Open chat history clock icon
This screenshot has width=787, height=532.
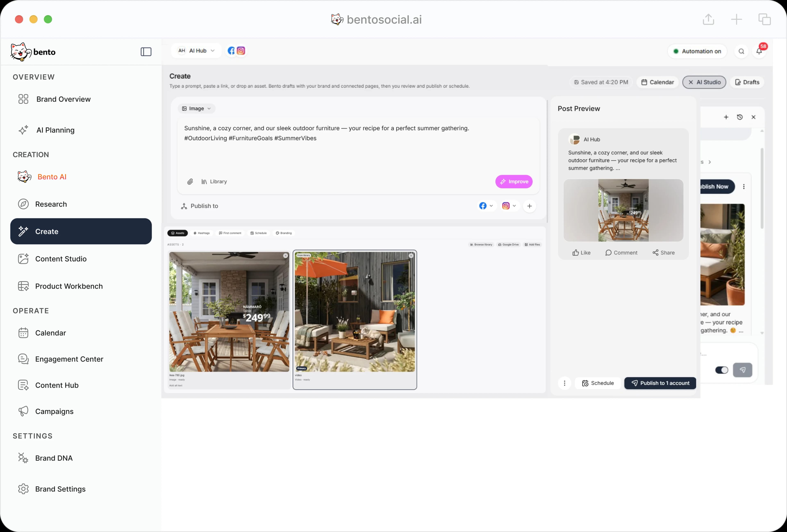click(740, 117)
